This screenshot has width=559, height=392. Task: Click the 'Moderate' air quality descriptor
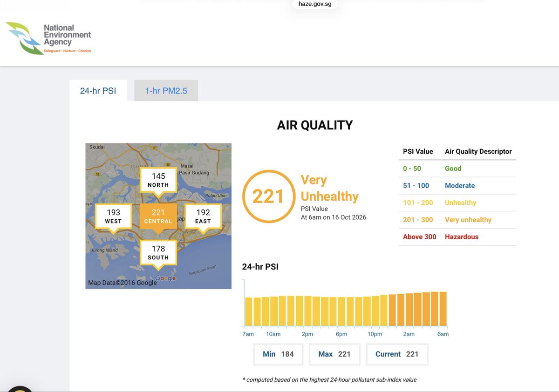(460, 185)
